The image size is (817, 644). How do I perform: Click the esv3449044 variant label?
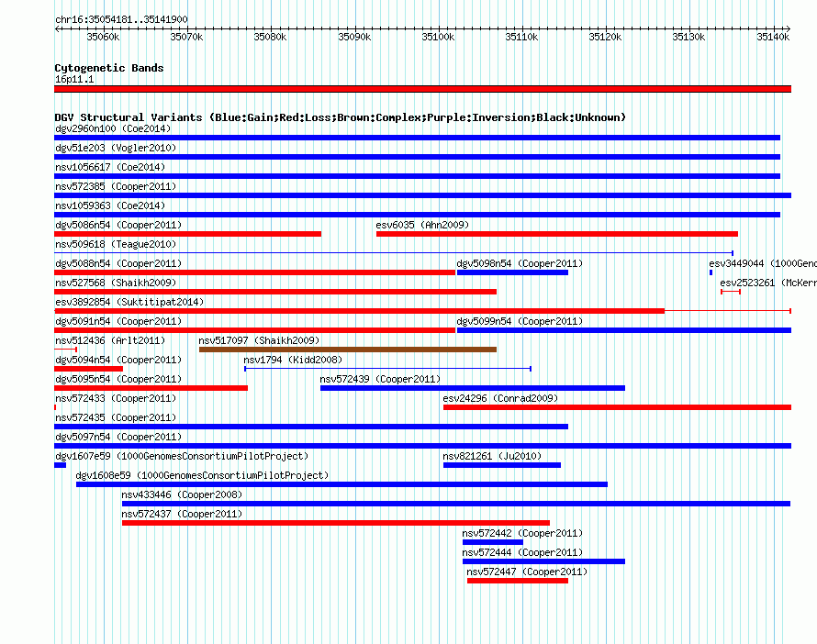coord(763,263)
